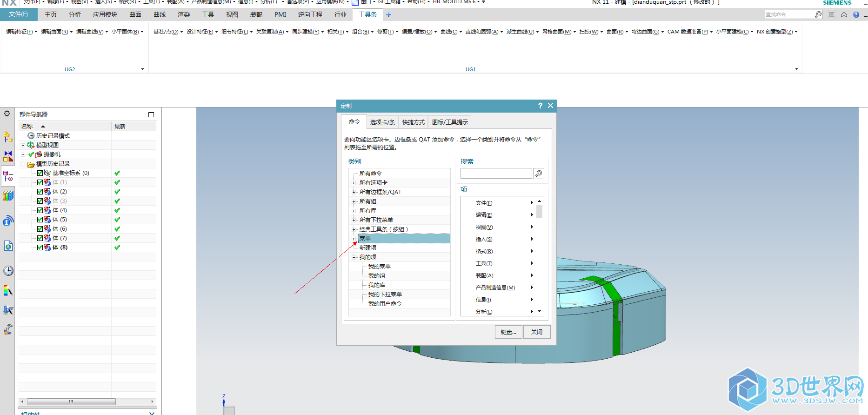
Task: Open the History clock sidebar tab
Action: coord(8,271)
